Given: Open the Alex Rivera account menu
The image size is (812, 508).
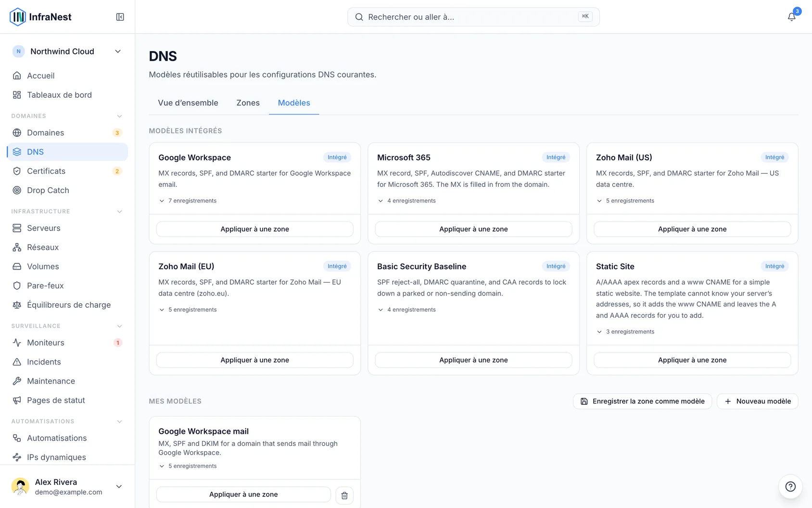Looking at the screenshot, I should (67, 486).
